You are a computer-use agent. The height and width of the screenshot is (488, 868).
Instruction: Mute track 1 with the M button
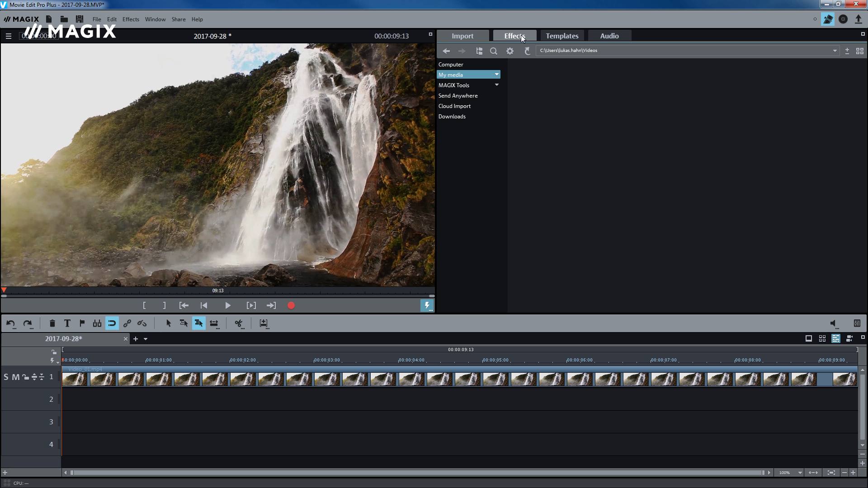click(15, 376)
